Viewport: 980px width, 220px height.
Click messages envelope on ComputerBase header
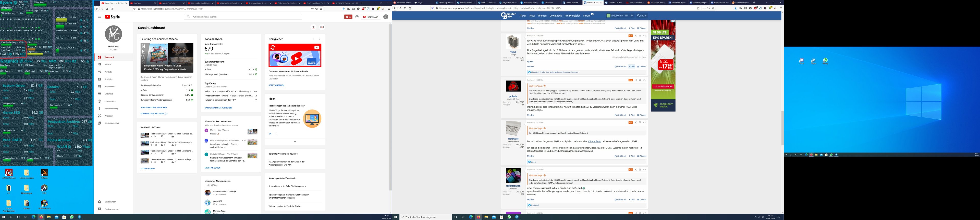pos(627,16)
